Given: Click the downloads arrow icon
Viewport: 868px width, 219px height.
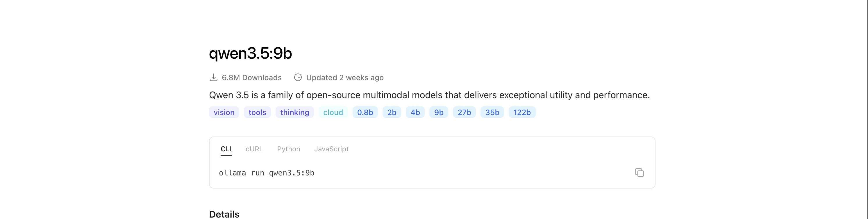Looking at the screenshot, I should coord(213,78).
